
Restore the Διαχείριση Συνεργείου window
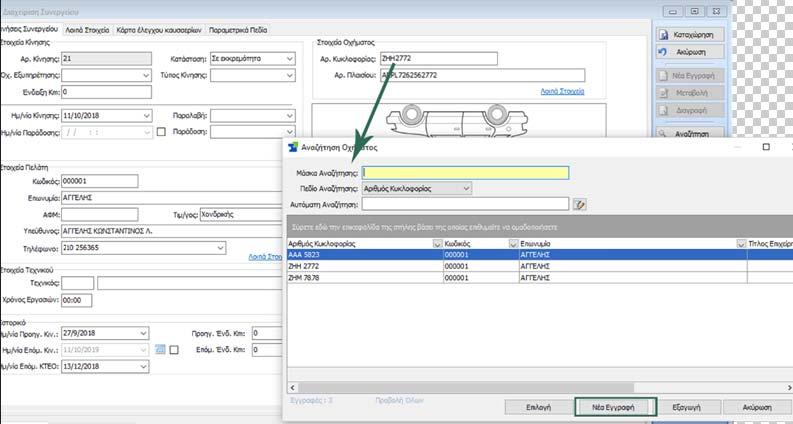coord(694,12)
